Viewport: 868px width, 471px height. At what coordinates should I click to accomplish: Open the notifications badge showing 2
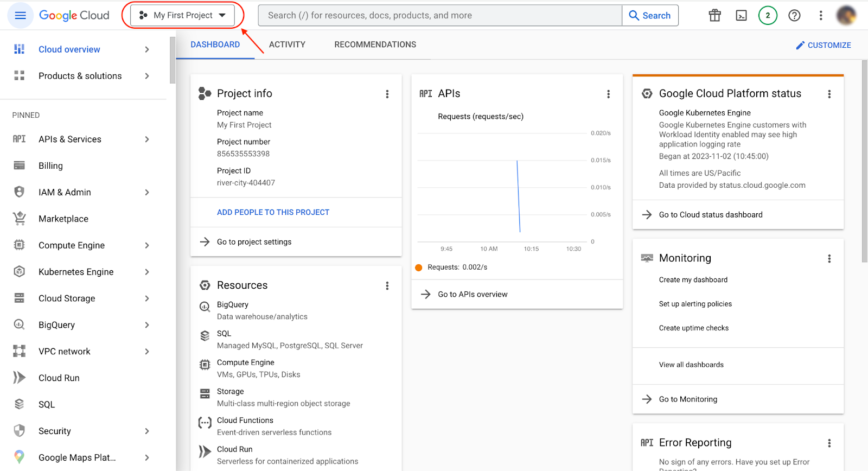(x=768, y=16)
